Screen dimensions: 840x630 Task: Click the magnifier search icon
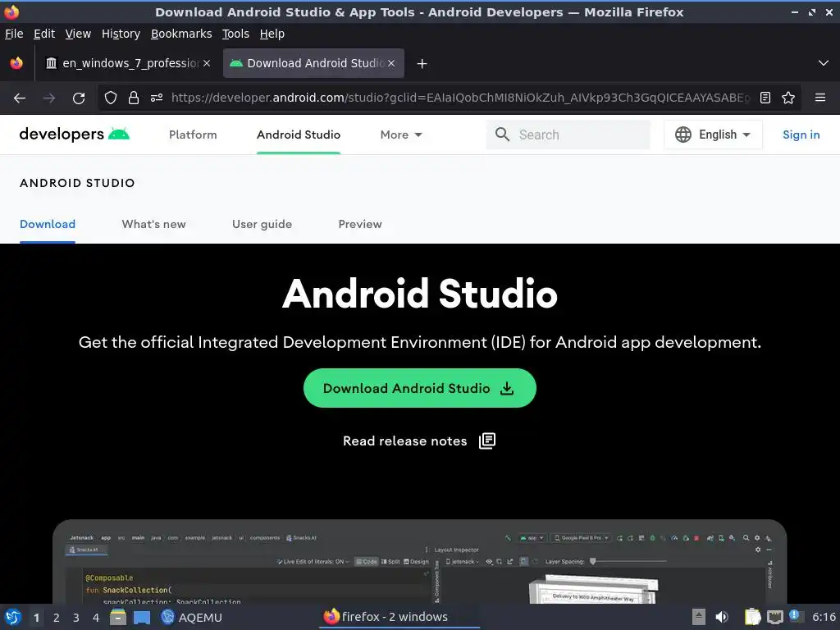pos(502,135)
